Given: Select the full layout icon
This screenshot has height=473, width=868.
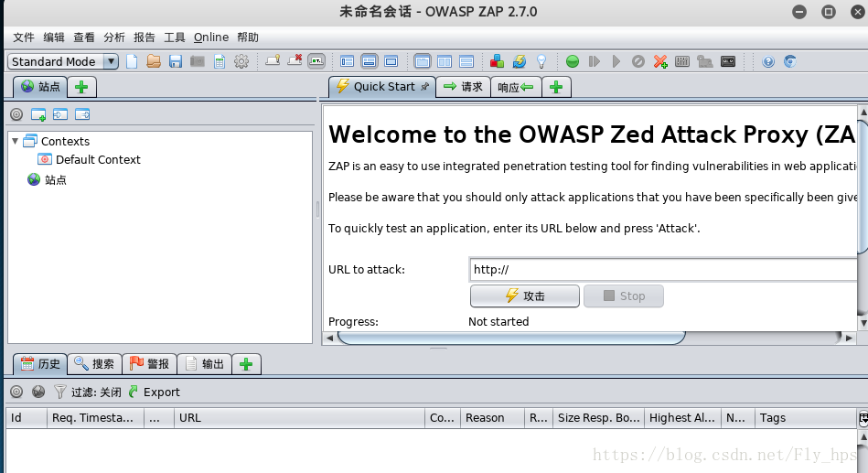Looking at the screenshot, I should tap(391, 61).
